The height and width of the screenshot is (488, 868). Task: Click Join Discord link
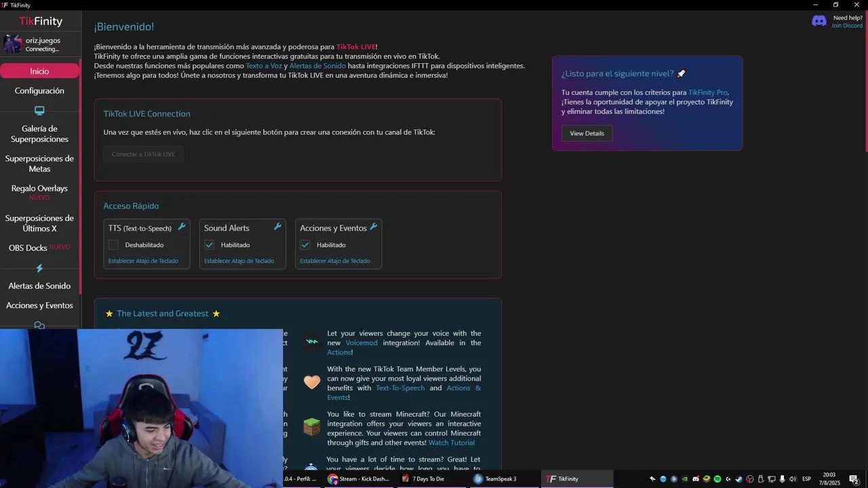click(x=847, y=26)
